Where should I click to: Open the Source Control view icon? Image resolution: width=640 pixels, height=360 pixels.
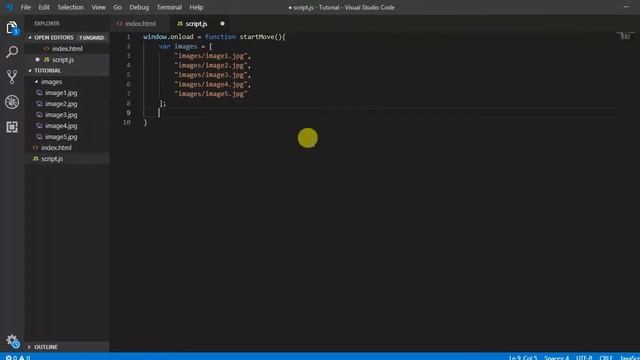[x=12, y=77]
